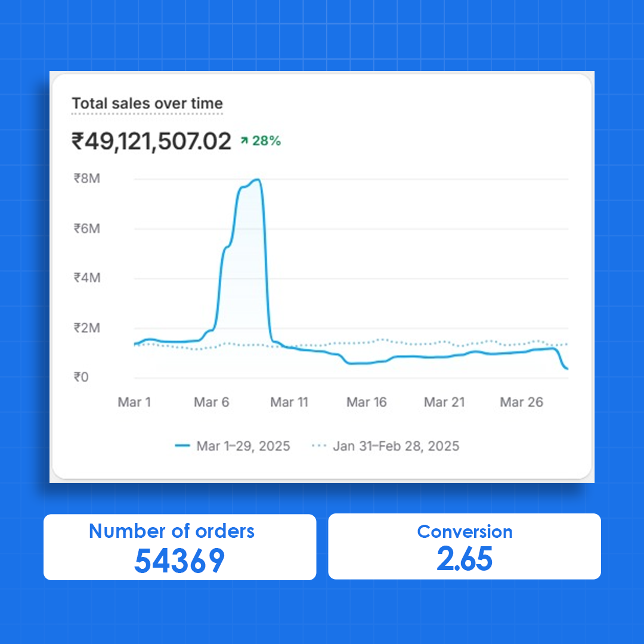Click the sales peak near ₹8M
This screenshot has height=644, width=644.
[x=257, y=180]
